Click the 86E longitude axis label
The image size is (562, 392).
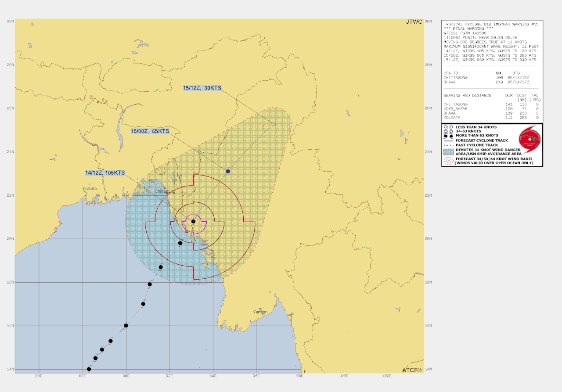click(x=39, y=376)
